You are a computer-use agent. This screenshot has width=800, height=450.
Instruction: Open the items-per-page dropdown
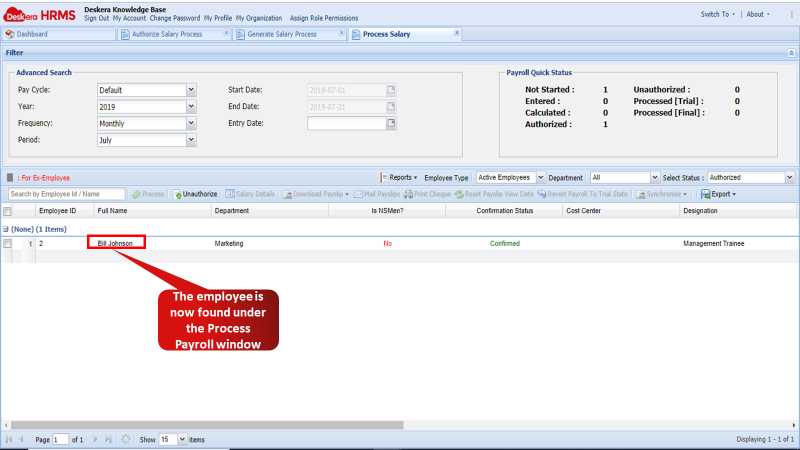click(182, 439)
